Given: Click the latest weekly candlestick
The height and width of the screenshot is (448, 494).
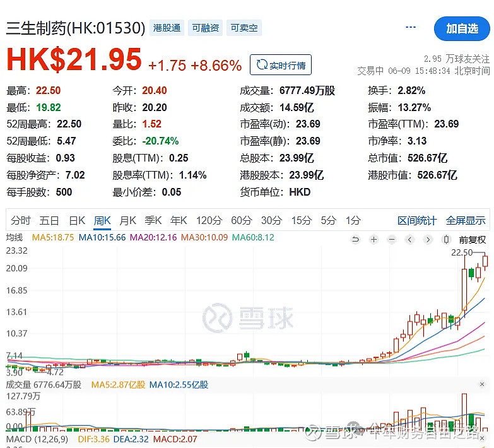Looking at the screenshot, I should pos(485,261).
